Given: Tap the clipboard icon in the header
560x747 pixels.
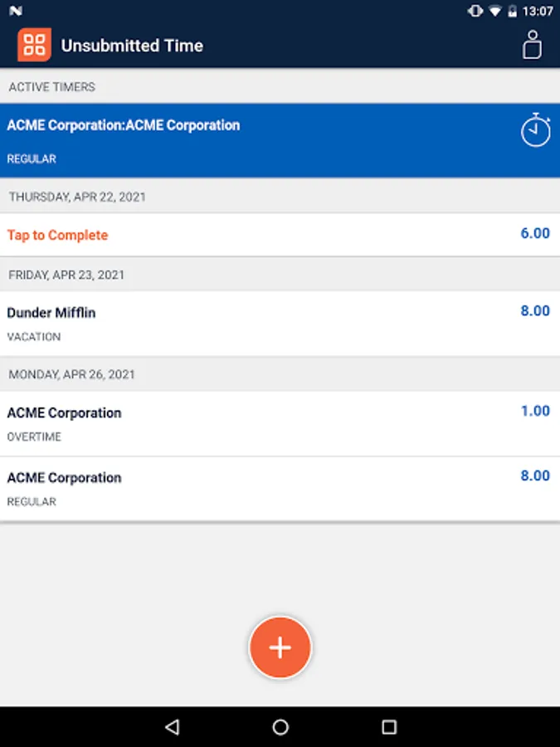Looking at the screenshot, I should tap(532, 45).
